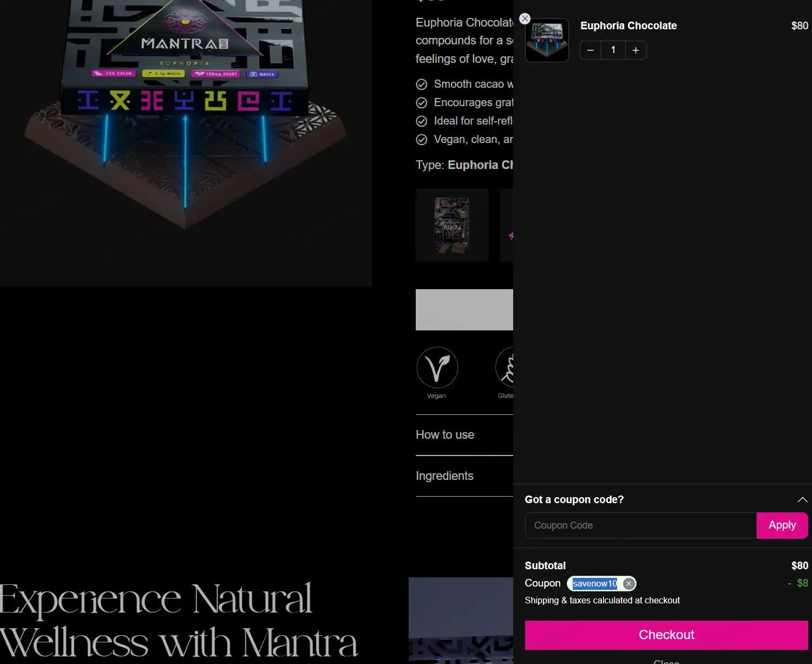This screenshot has height=664, width=812.
Task: Click the Smooth cacao feature check icon
Action: (422, 84)
